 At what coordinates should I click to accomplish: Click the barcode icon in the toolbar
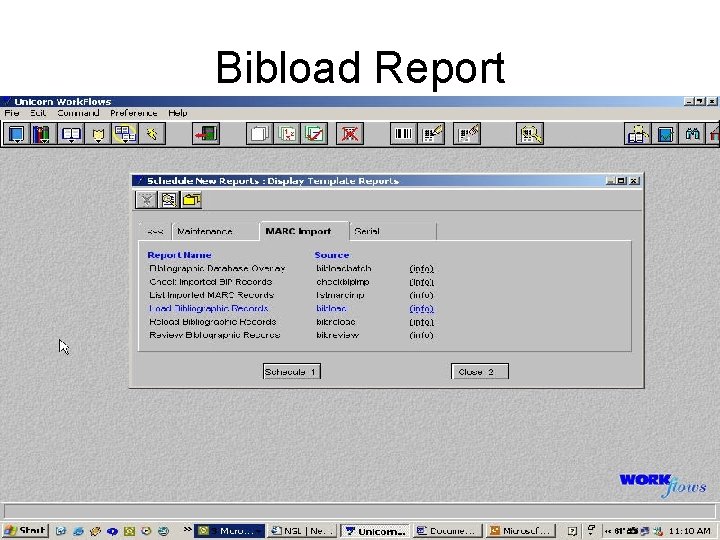pos(403,134)
